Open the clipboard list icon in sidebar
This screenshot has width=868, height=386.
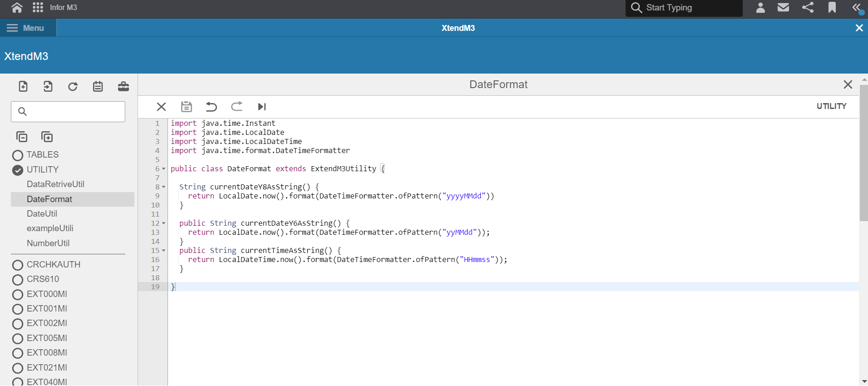click(x=98, y=86)
